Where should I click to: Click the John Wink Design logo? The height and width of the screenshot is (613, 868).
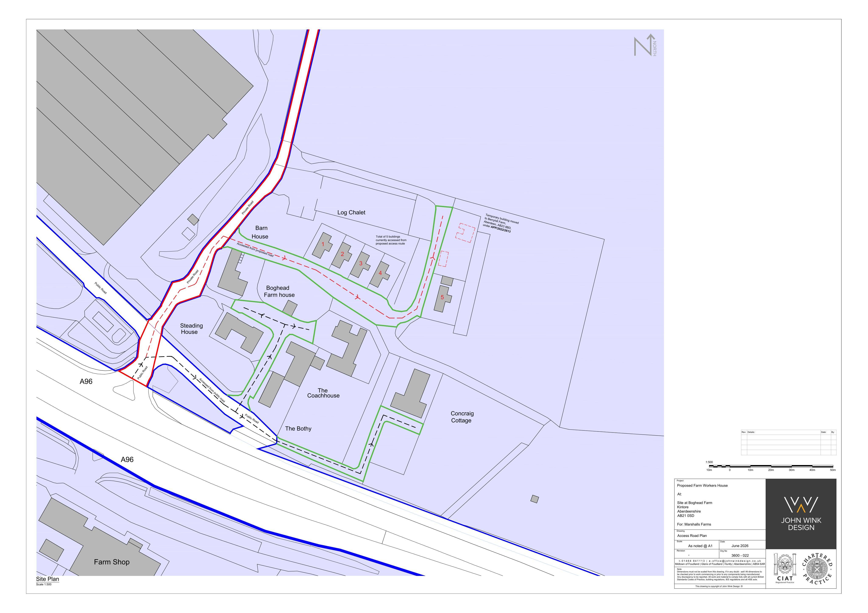coord(801,514)
